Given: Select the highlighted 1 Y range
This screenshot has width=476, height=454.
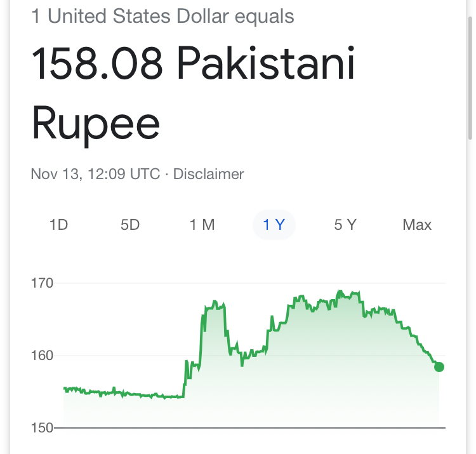Looking at the screenshot, I should (274, 225).
